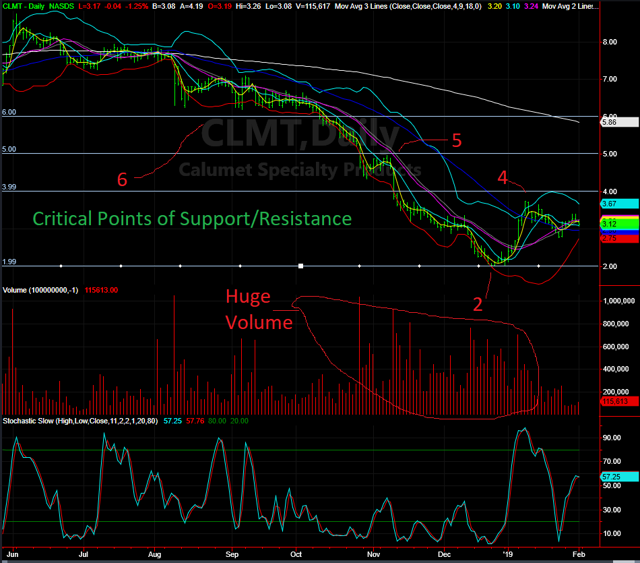Screen dimensions: 640x563
Task: Click the Dec date axis label
Action: (x=444, y=554)
